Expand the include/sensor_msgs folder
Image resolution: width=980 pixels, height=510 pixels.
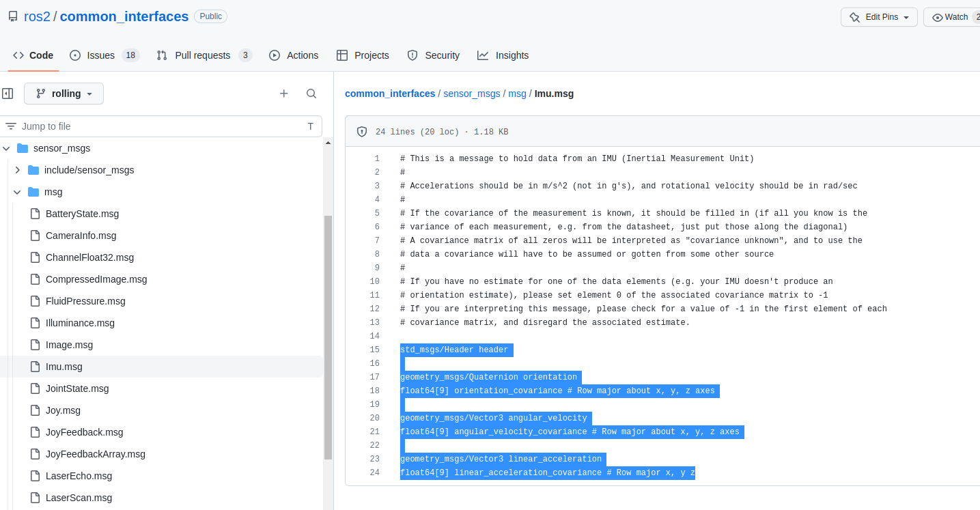coord(18,170)
